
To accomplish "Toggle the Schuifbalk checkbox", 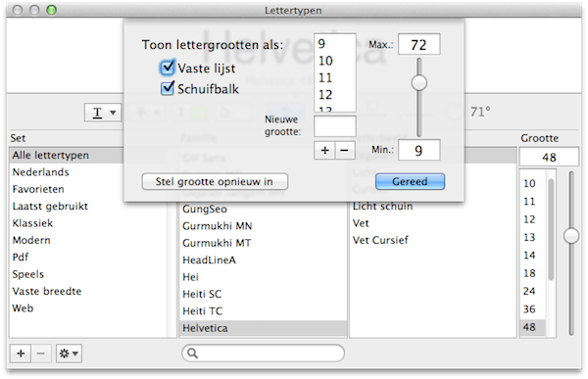I will (x=168, y=89).
